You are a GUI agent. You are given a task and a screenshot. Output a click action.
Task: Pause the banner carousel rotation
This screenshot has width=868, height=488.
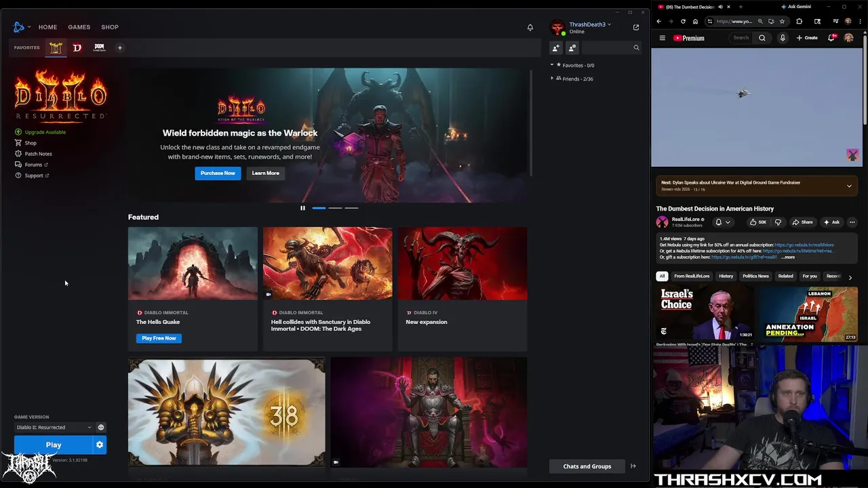pos(302,208)
